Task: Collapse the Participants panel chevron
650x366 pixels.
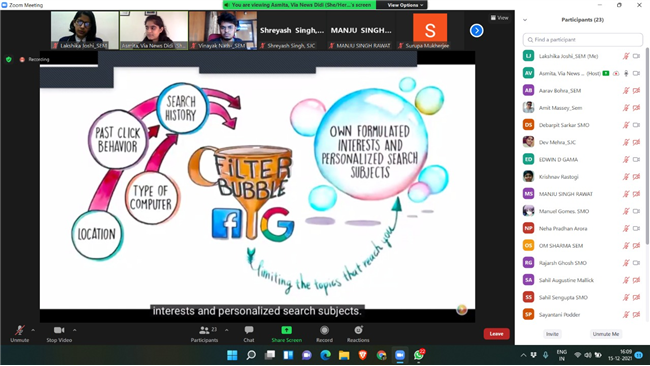Action: coord(525,20)
